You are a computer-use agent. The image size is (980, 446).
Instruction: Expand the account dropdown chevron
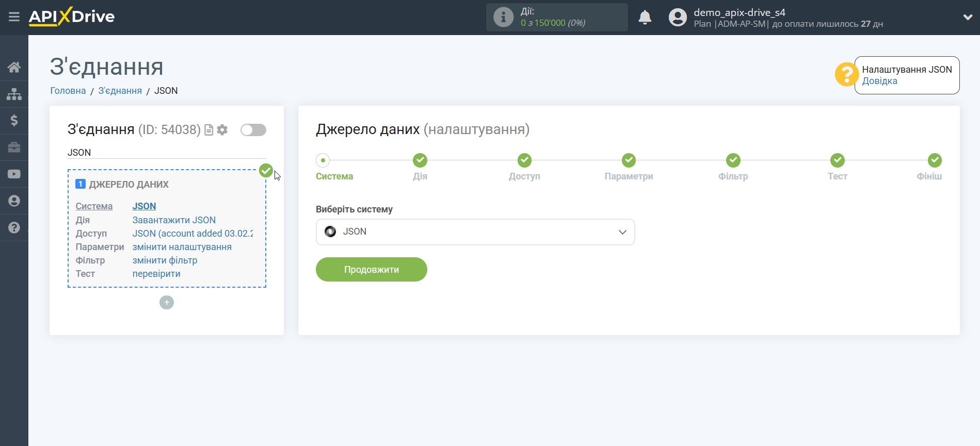[968, 17]
